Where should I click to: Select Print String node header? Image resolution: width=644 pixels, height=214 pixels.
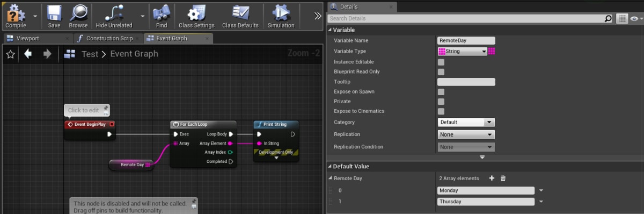click(276, 124)
